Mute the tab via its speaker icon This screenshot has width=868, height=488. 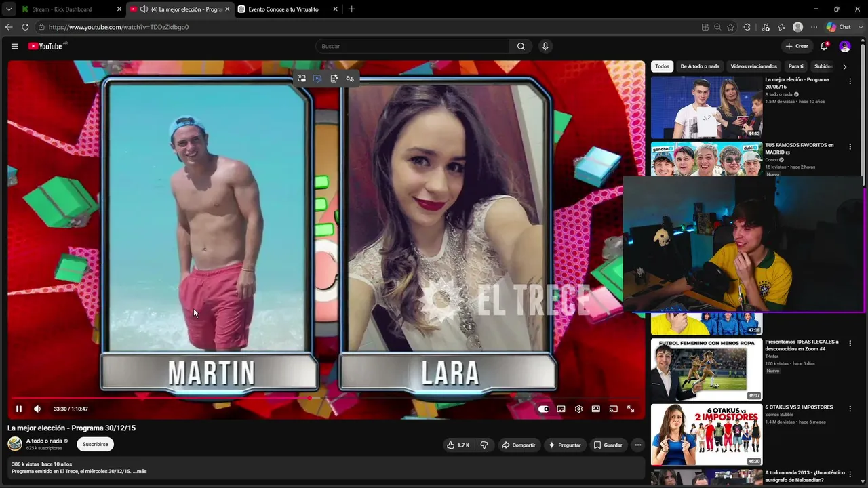[144, 9]
